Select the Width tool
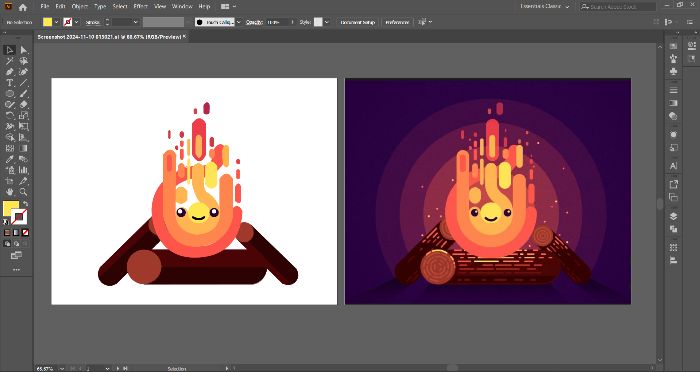Screen dimensions: 700x372 [x=9, y=126]
